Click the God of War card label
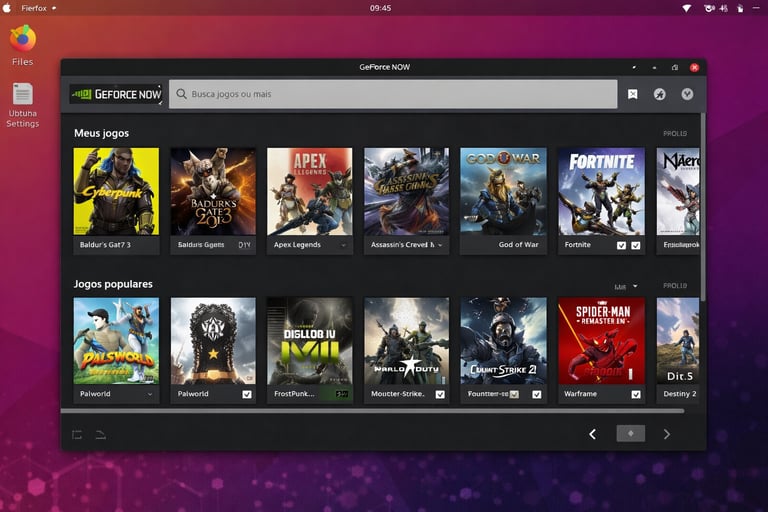Image resolution: width=768 pixels, height=512 pixels. 518,245
